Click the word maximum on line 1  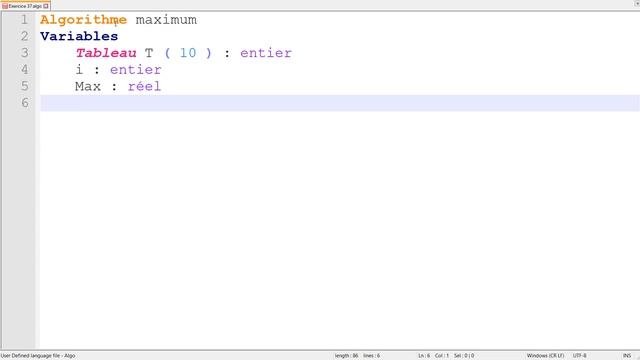(x=166, y=20)
